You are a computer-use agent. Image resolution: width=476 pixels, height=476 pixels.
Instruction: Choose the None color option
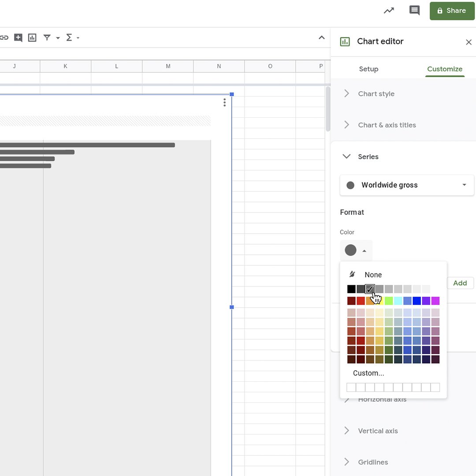(373, 275)
